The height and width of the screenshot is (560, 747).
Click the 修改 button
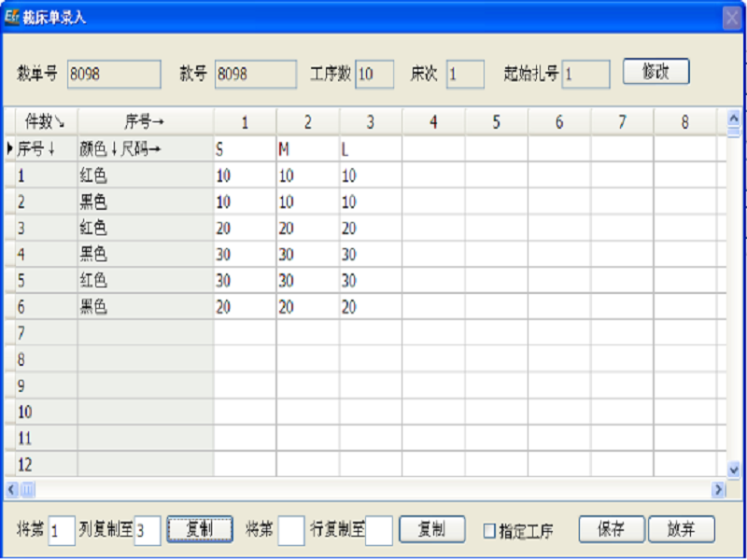coord(655,73)
